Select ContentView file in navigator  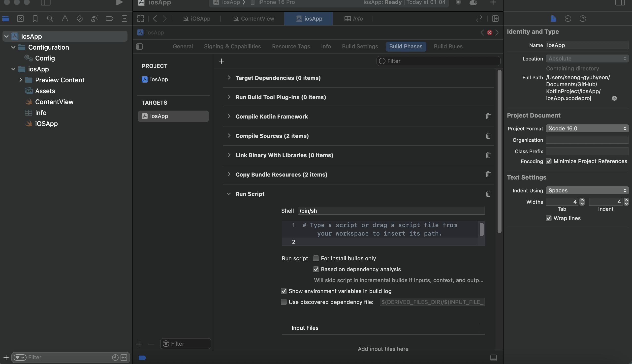click(54, 102)
